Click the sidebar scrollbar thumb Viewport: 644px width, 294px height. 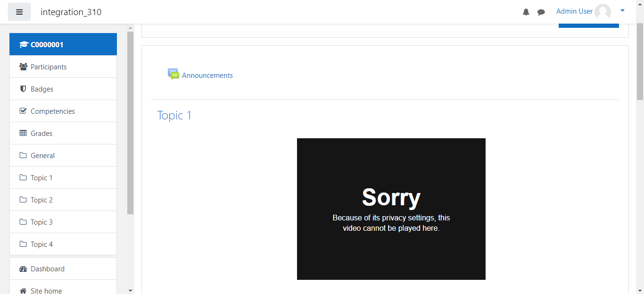click(130, 123)
